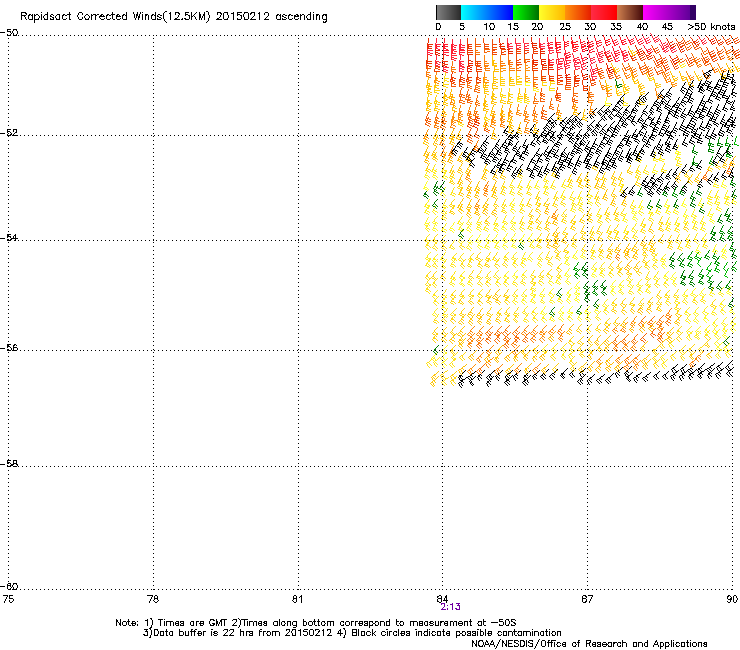Click the orange 25-30 knots color band

578,12
